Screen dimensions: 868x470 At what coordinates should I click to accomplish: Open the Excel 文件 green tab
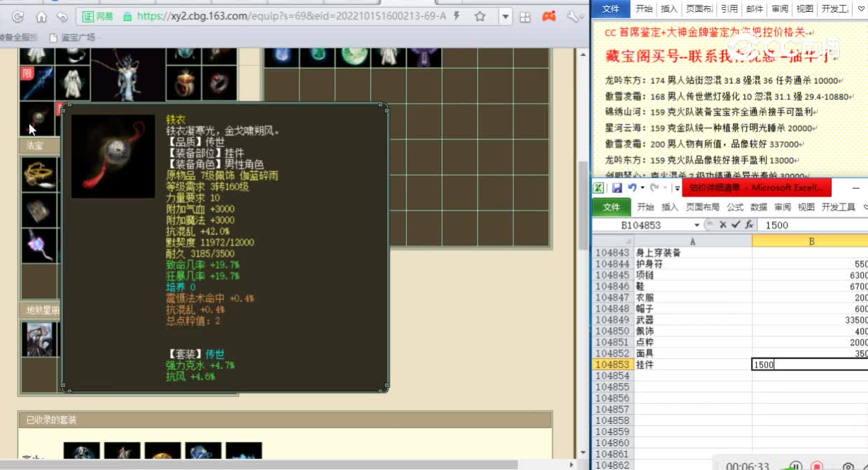(612, 207)
